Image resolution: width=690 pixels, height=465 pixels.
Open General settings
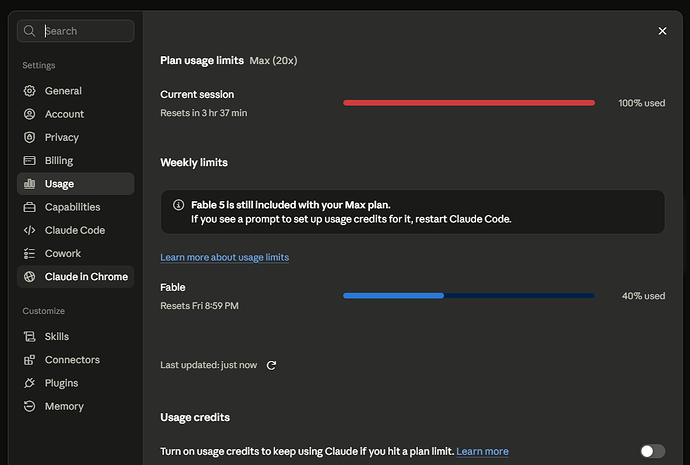tap(76, 91)
